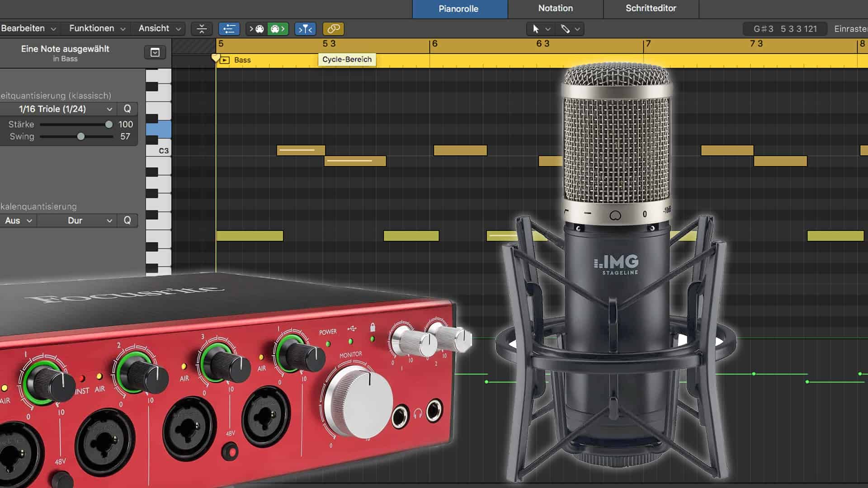Switch to the Schritteditor tab
Viewport: 868px width, 488px height.
pos(651,9)
